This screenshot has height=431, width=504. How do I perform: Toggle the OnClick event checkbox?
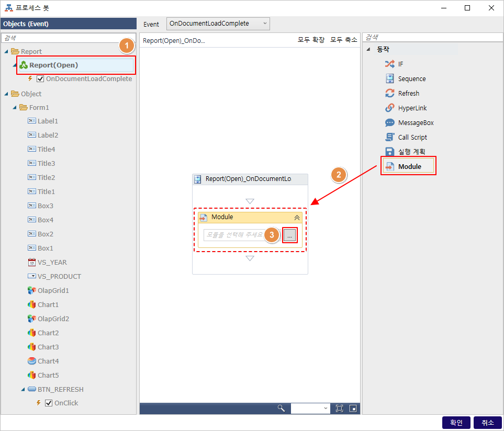49,403
